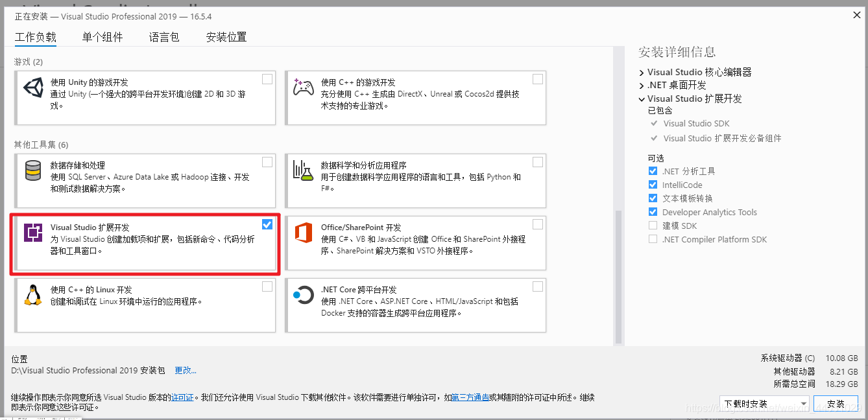
Task: Switch to the 安装位置 tab
Action: (226, 37)
